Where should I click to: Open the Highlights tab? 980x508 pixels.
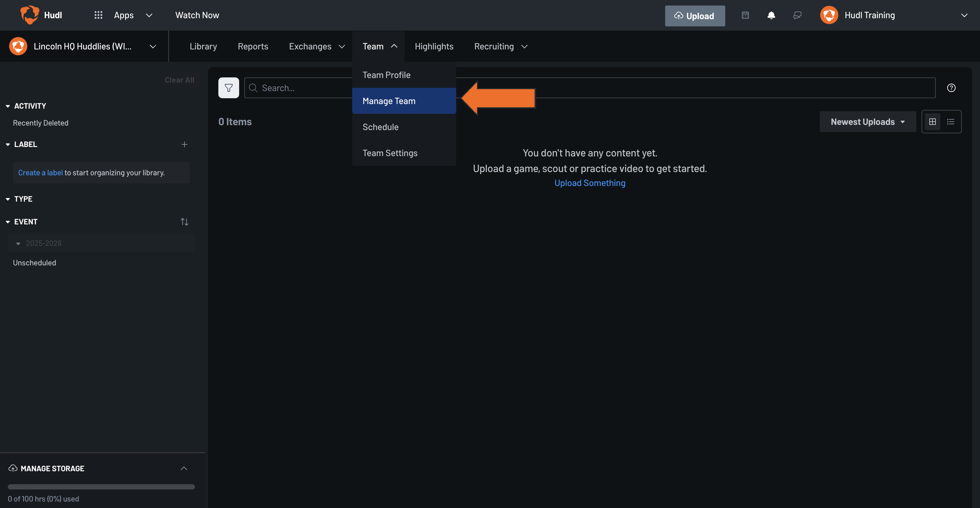pos(434,46)
